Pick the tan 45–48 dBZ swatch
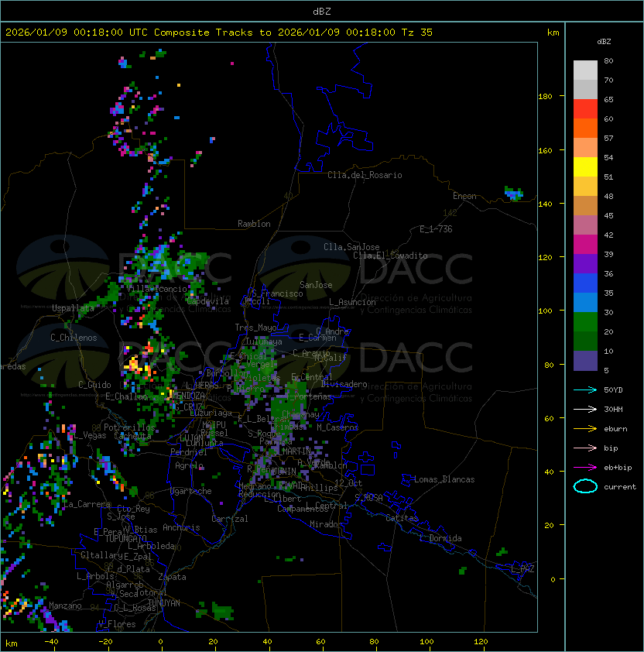Image resolution: width=644 pixels, height=652 pixels. click(x=585, y=206)
